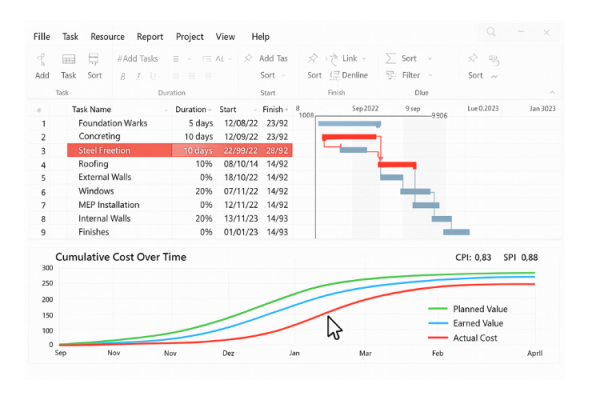The image size is (600, 400).
Task: Click the Link chain icon
Action: (334, 59)
